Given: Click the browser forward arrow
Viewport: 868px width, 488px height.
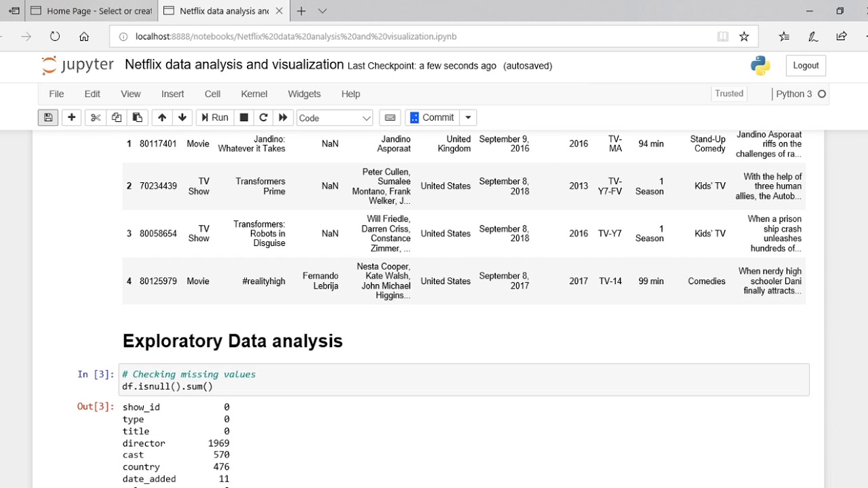Looking at the screenshot, I should (26, 37).
